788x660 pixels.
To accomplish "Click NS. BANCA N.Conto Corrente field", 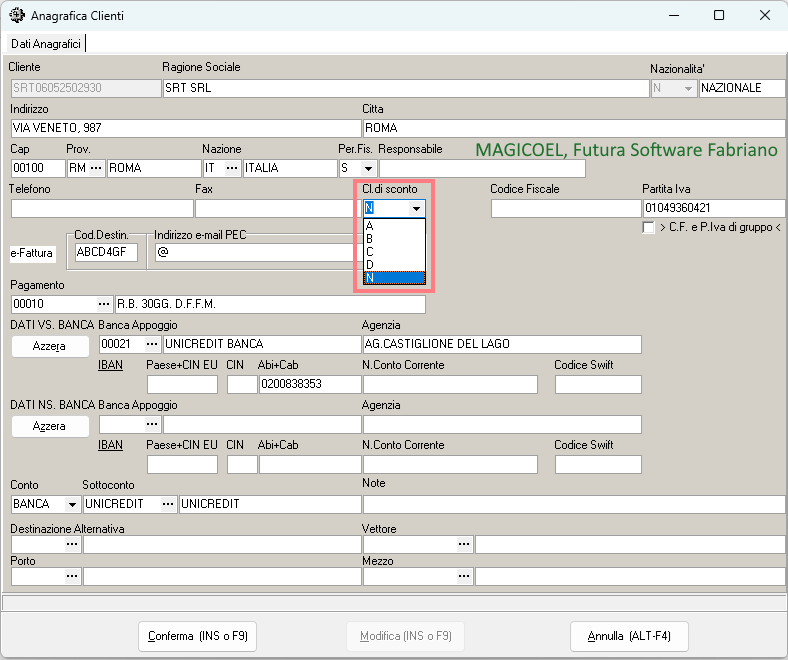I will tap(450, 464).
